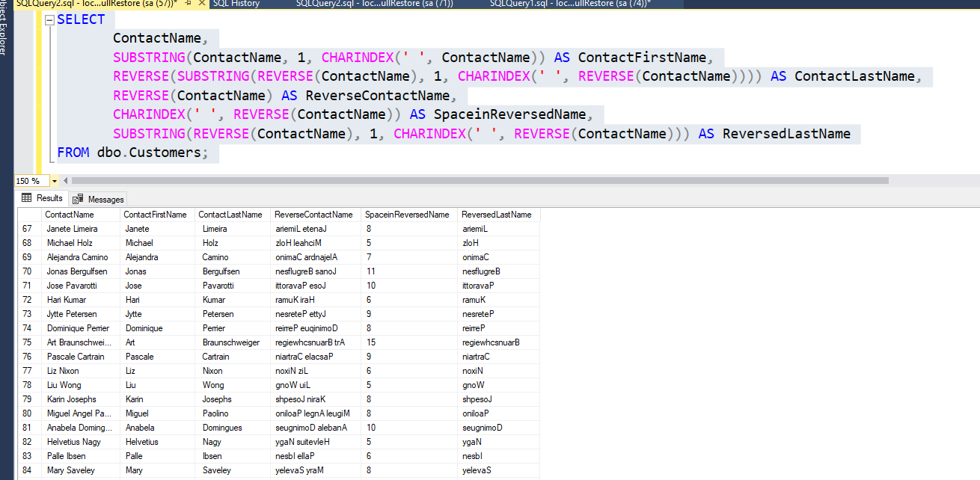
Task: Select the 'regiewhcsnuarB trA' cell
Action: [x=316, y=342]
